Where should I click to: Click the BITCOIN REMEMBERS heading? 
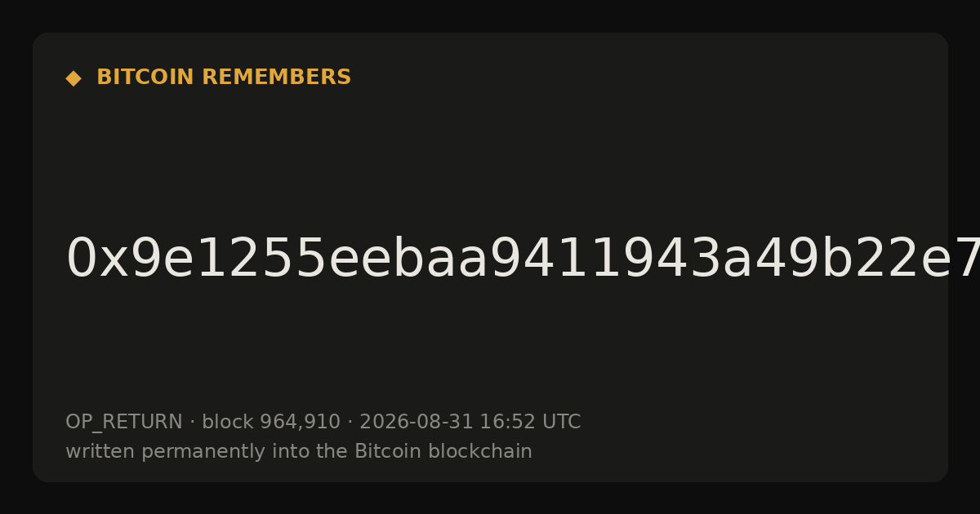click(224, 78)
